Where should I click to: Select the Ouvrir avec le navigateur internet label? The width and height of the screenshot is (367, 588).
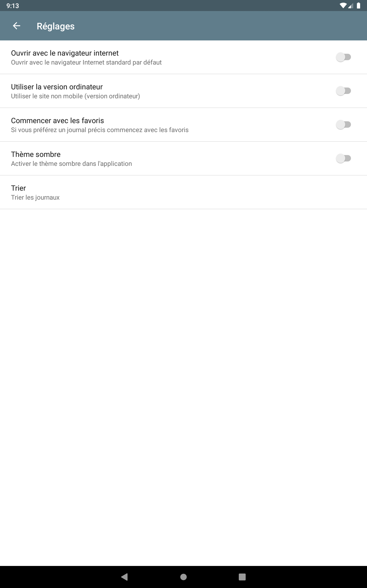click(x=65, y=53)
